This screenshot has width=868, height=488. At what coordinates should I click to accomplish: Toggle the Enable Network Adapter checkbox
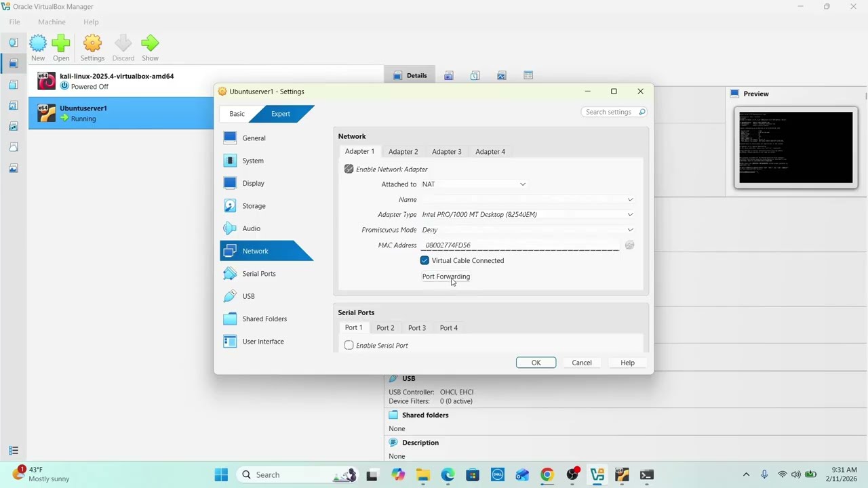tap(349, 169)
